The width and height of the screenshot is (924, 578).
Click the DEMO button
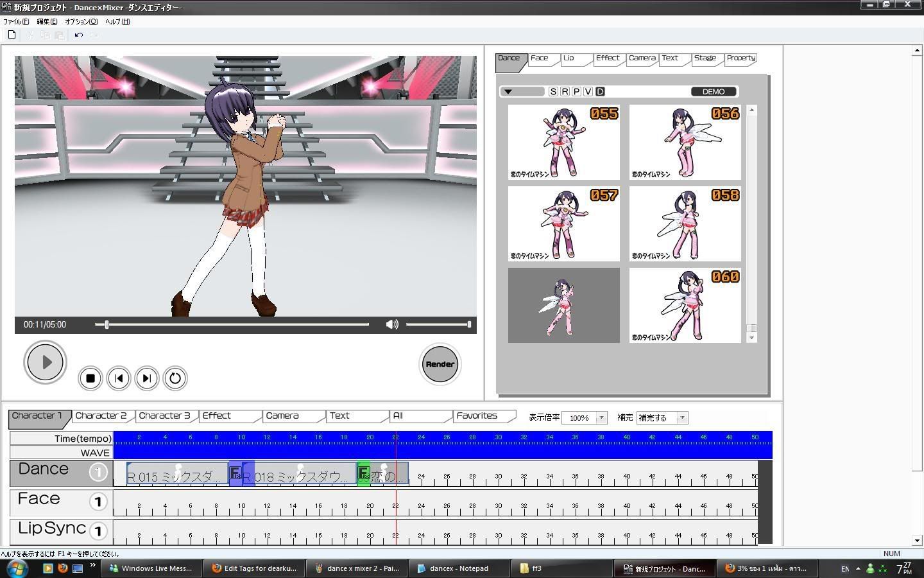(x=714, y=92)
